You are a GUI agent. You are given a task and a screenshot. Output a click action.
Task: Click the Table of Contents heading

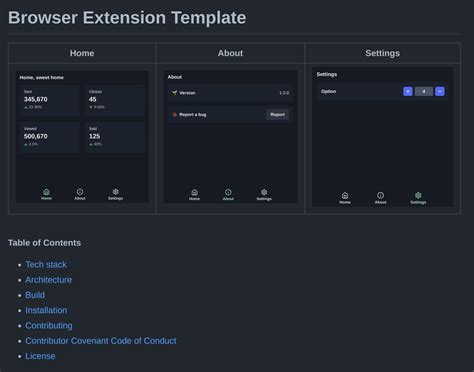(44, 243)
